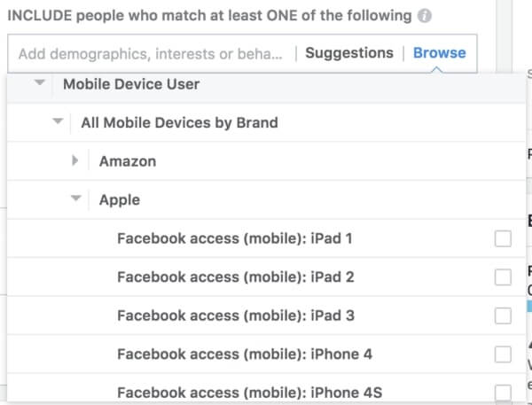
Task: Open the Browse tab
Action: click(x=440, y=53)
